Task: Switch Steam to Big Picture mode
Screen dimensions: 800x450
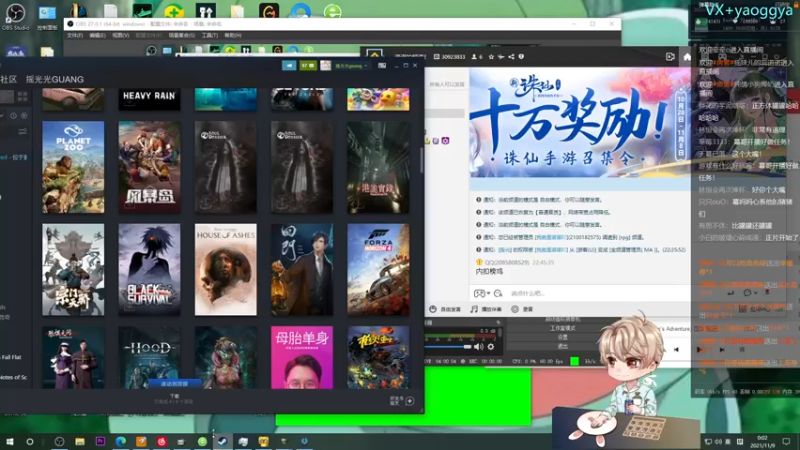Action: pyautogui.click(x=382, y=66)
